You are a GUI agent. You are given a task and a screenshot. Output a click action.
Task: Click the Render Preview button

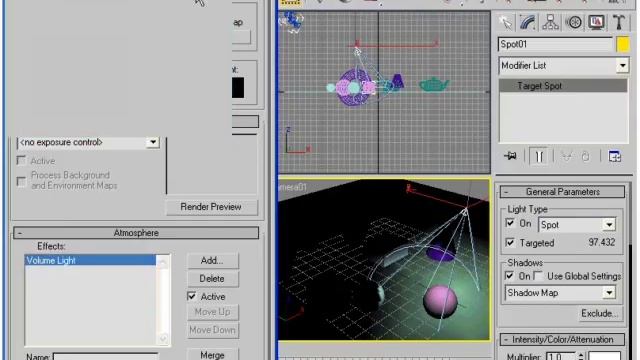211,207
